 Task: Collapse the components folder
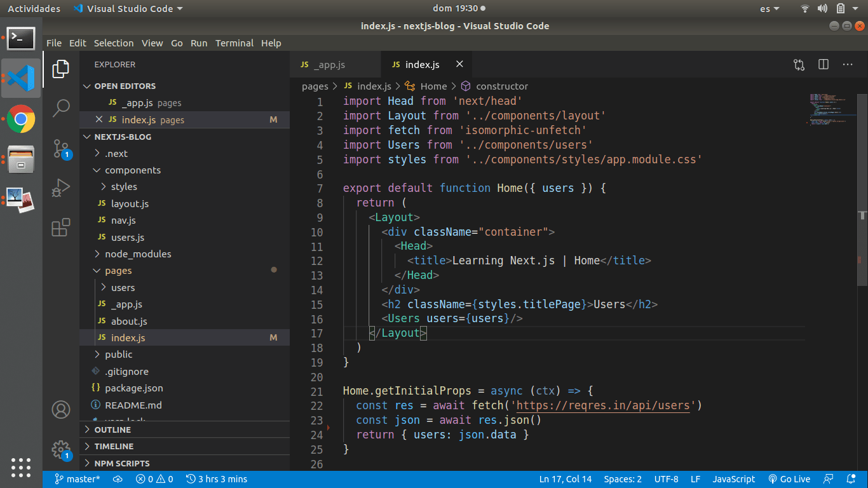[132, 170]
